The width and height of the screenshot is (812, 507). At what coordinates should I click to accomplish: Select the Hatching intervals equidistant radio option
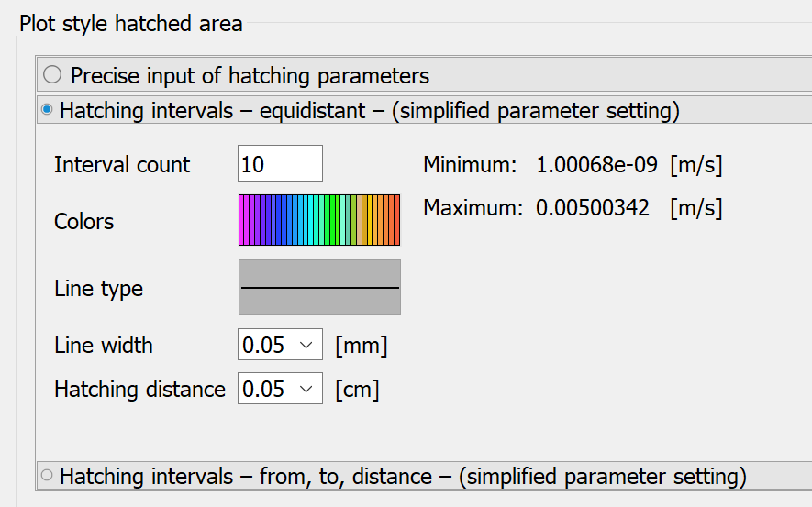click(x=48, y=111)
